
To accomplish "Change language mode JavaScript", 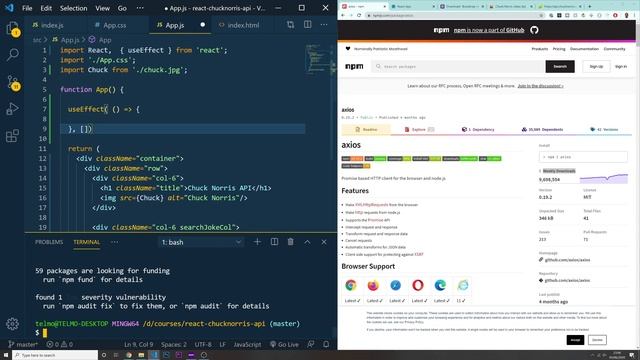I will (x=247, y=344).
